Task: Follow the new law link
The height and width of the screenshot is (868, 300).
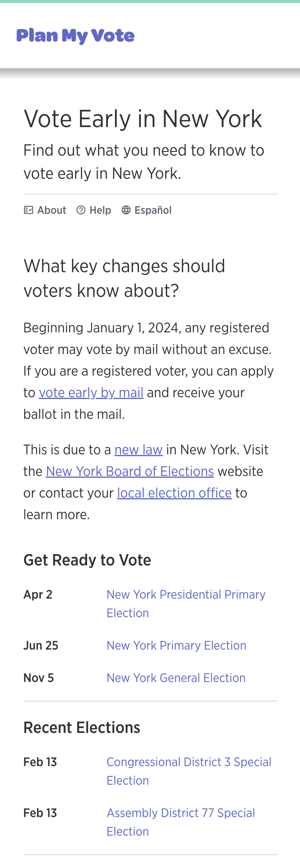Action: [x=138, y=449]
